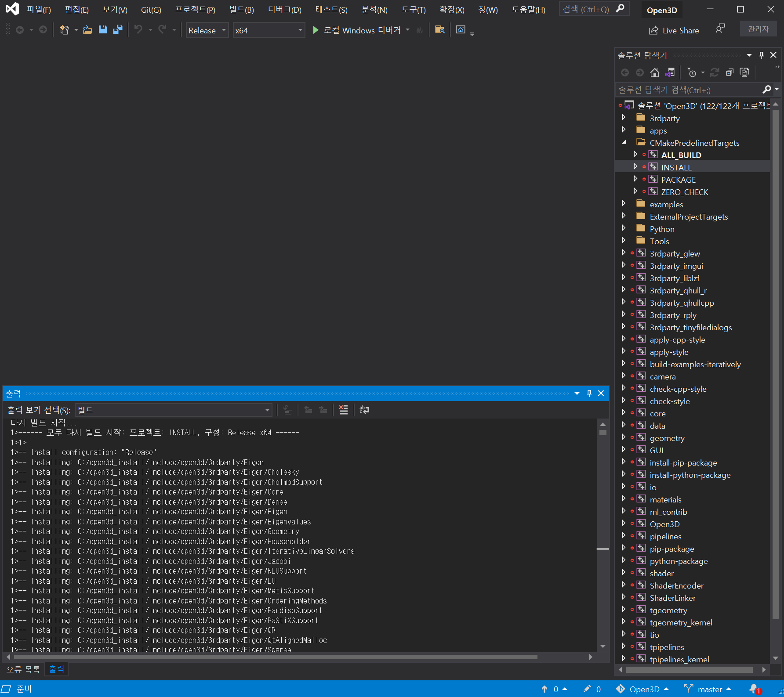Click the Live Share icon button
This screenshot has width=784, height=697.
(x=674, y=30)
